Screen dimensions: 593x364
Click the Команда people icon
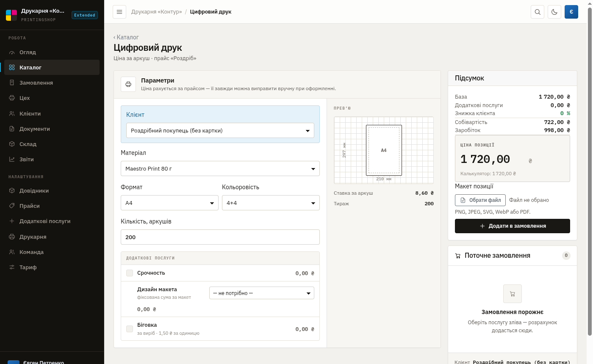(12, 252)
